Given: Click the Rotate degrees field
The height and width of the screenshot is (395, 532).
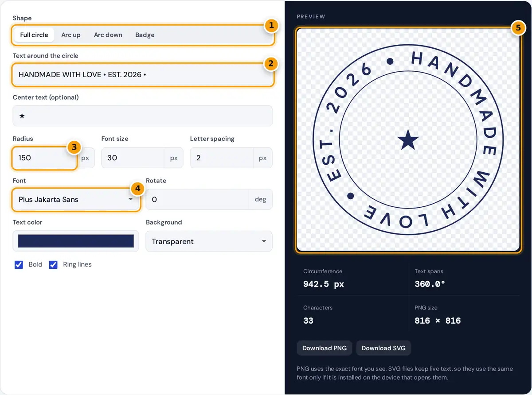Looking at the screenshot, I should coord(197,200).
